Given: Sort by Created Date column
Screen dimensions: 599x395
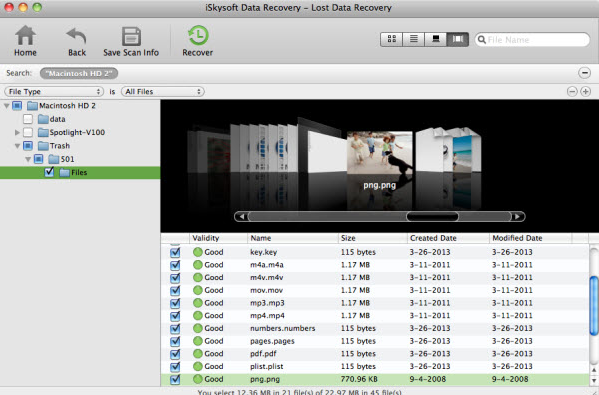Looking at the screenshot, I should click(448, 238).
